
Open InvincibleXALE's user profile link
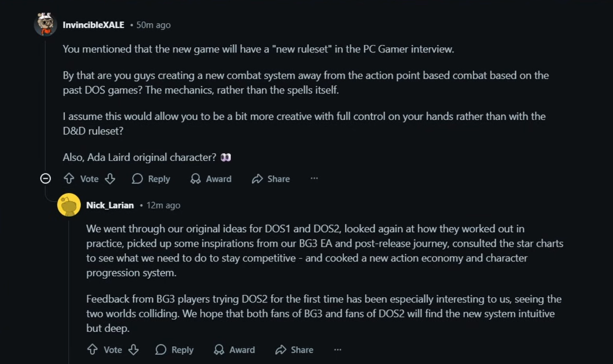94,24
